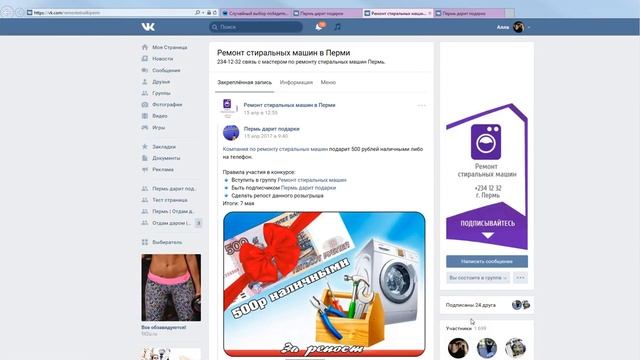Click the camera icon beside Фотографии
Image resolution: width=640 pixels, height=360 pixels.
pos(144,104)
